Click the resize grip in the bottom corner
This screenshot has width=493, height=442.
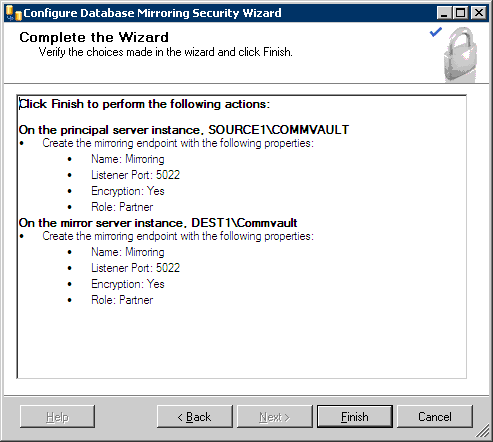coord(482,432)
